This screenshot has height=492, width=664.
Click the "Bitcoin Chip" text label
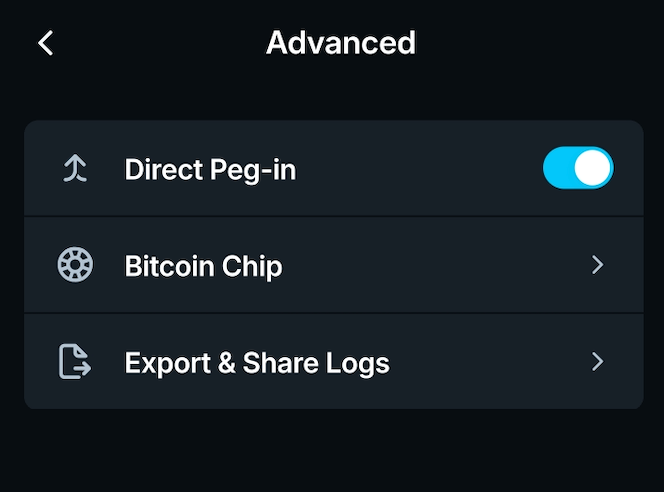pos(203,266)
